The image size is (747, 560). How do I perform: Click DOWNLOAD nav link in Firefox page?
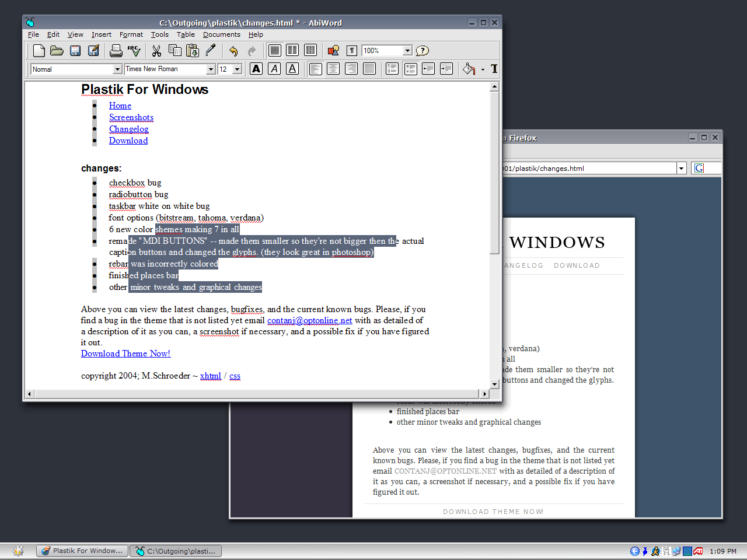click(577, 265)
